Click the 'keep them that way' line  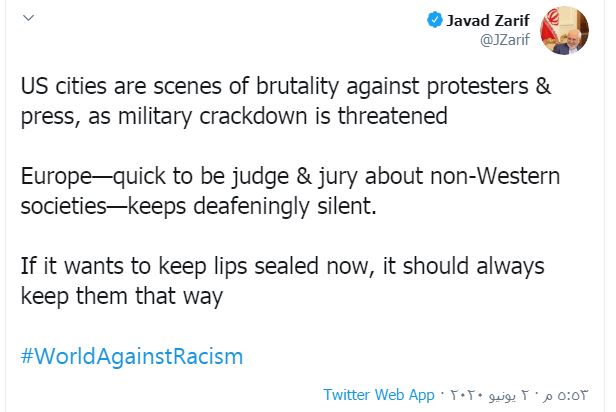click(122, 296)
